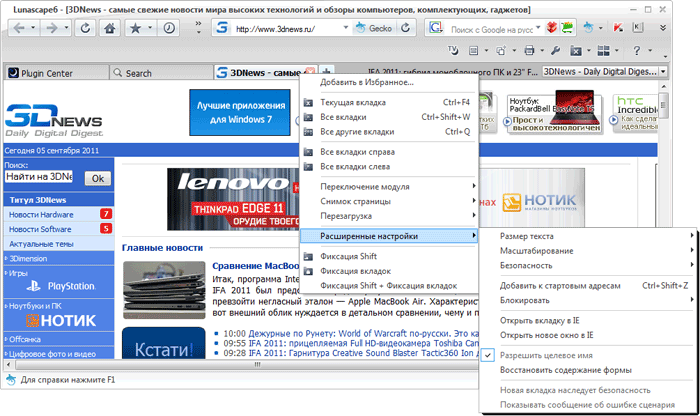Open the search engine dropdown arrow
Screen dimensions: 700x416
coord(538,27)
